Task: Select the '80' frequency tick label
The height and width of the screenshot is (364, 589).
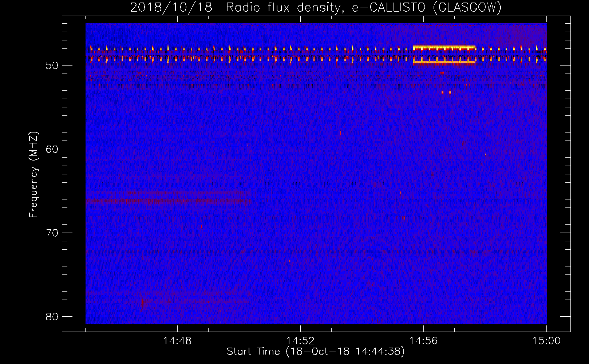Action: [52, 317]
